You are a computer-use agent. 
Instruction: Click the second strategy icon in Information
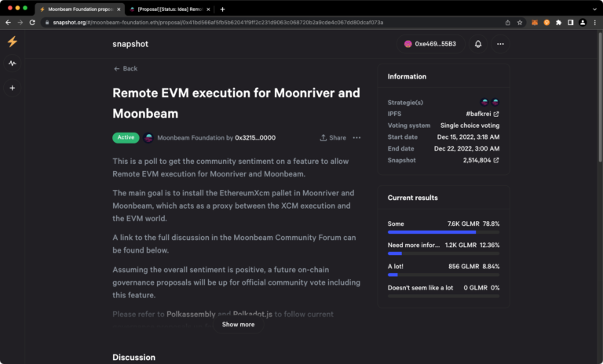coord(495,102)
